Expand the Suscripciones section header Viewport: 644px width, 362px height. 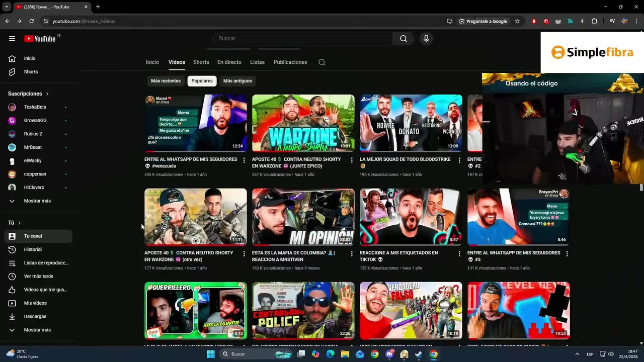(28, 94)
